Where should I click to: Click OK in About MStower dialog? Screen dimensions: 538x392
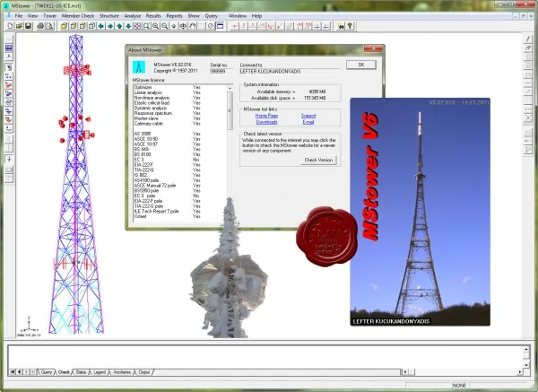pyautogui.click(x=361, y=65)
